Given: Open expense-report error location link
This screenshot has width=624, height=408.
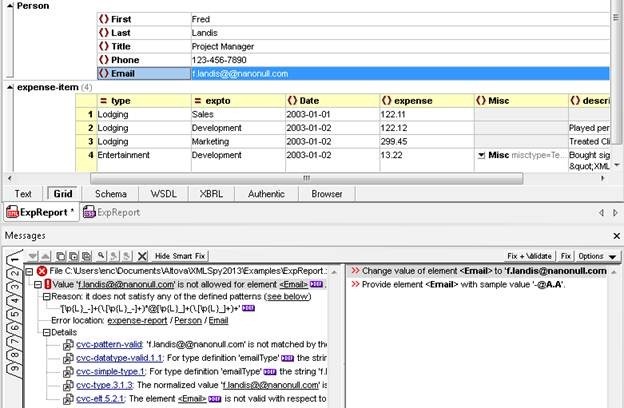Looking at the screenshot, I should (x=137, y=320).
